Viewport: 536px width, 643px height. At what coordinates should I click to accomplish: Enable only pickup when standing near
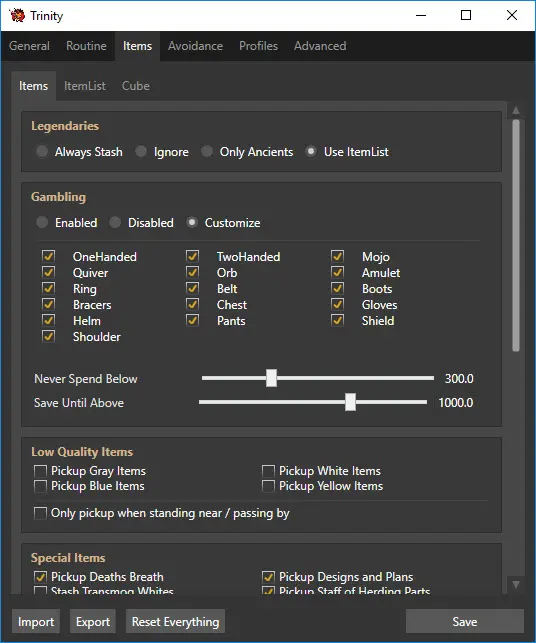40,513
